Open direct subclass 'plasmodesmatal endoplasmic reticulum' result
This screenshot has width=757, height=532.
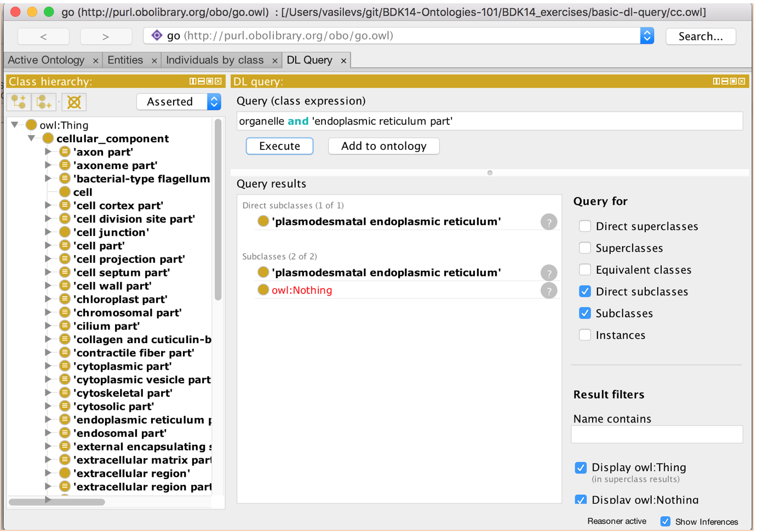point(386,222)
